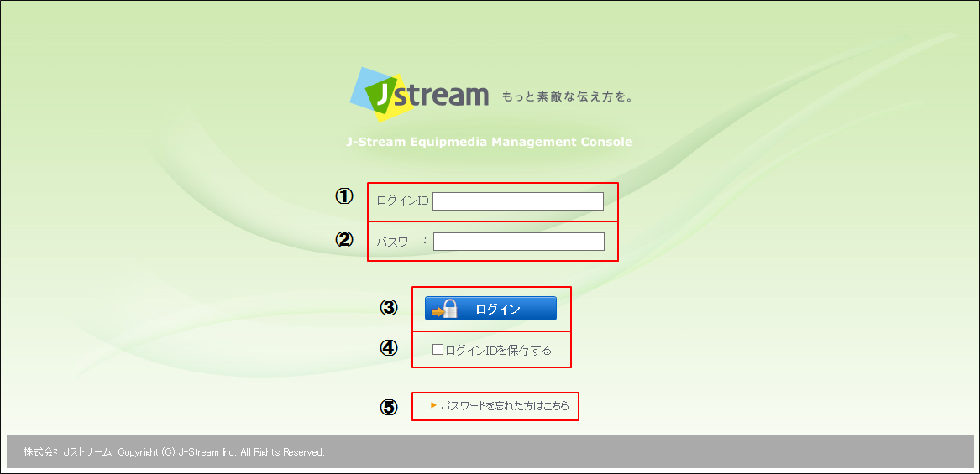Click the circled number ② marker

[343, 239]
